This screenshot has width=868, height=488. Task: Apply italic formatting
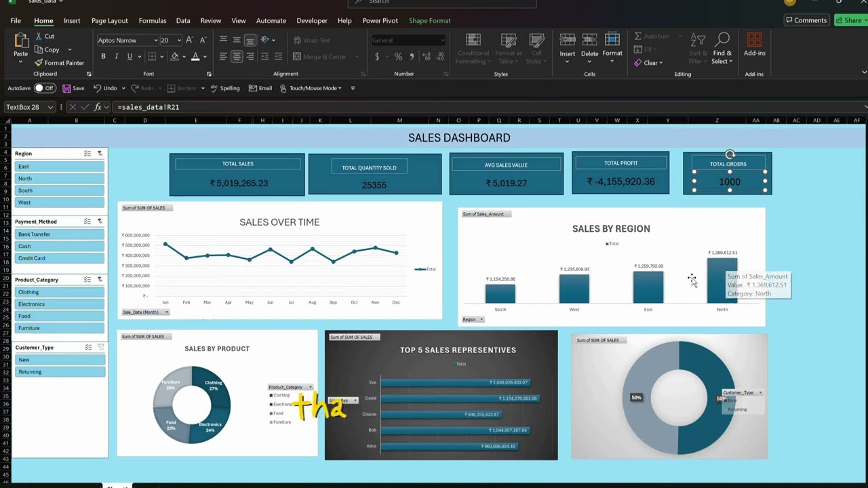tap(116, 56)
